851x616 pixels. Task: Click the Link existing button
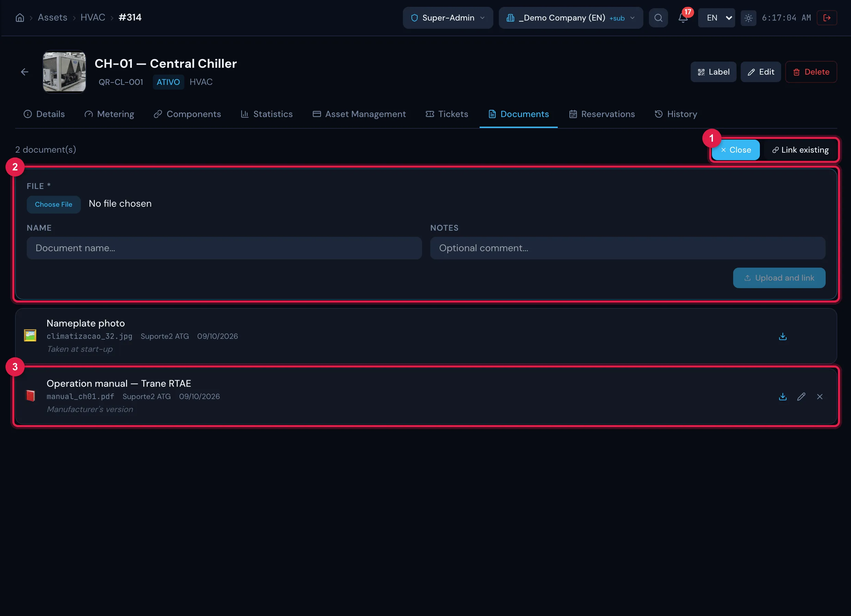[800, 150]
